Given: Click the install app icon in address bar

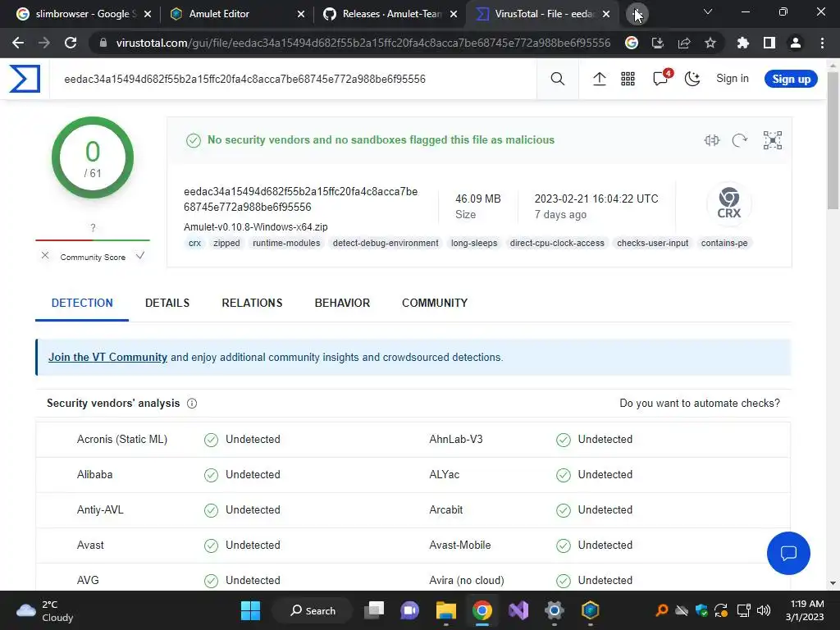Looking at the screenshot, I should point(657,43).
